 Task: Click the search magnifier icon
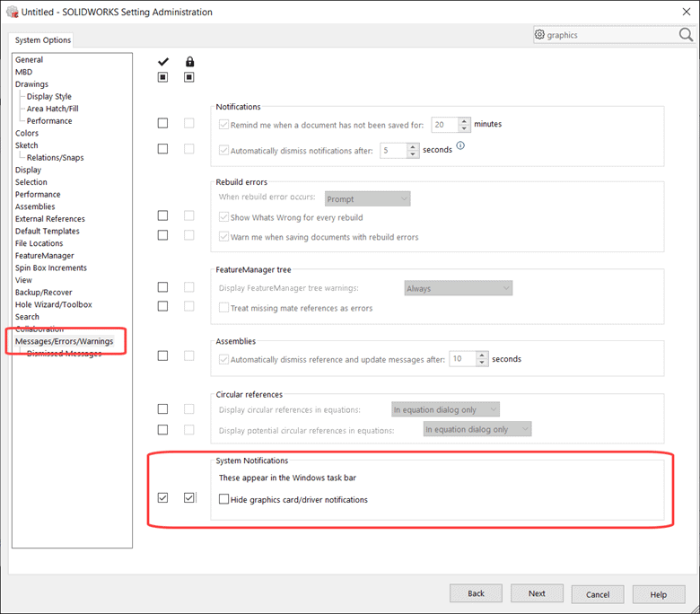click(x=686, y=34)
